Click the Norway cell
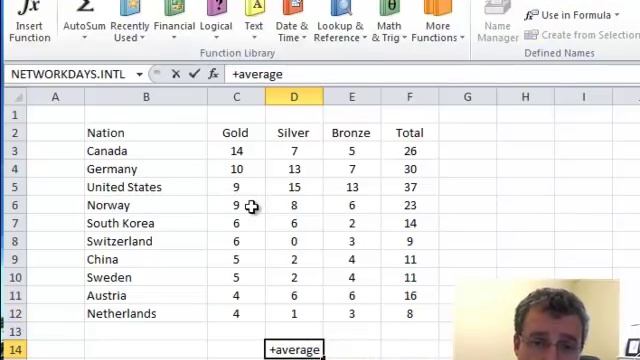The height and width of the screenshot is (360, 640). tap(146, 205)
